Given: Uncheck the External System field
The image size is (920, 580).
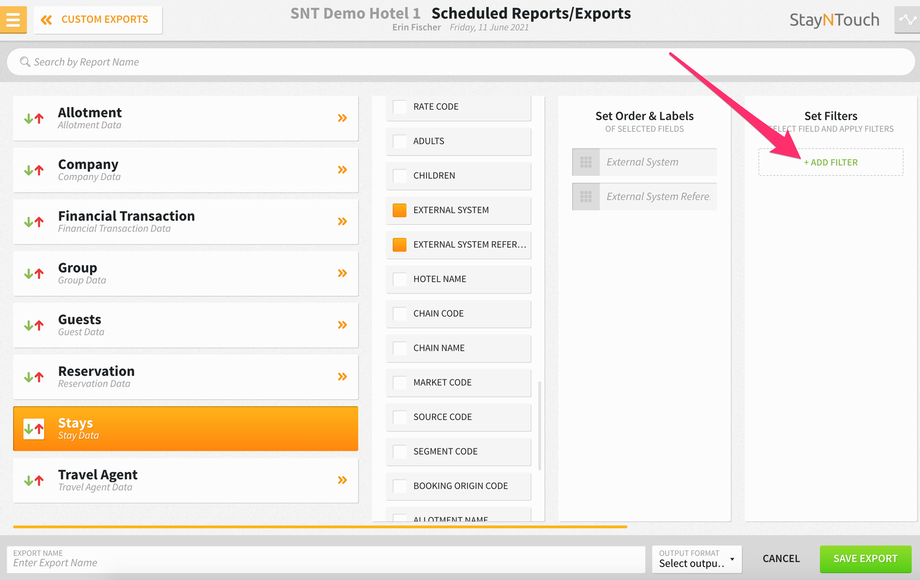Looking at the screenshot, I should click(x=400, y=210).
